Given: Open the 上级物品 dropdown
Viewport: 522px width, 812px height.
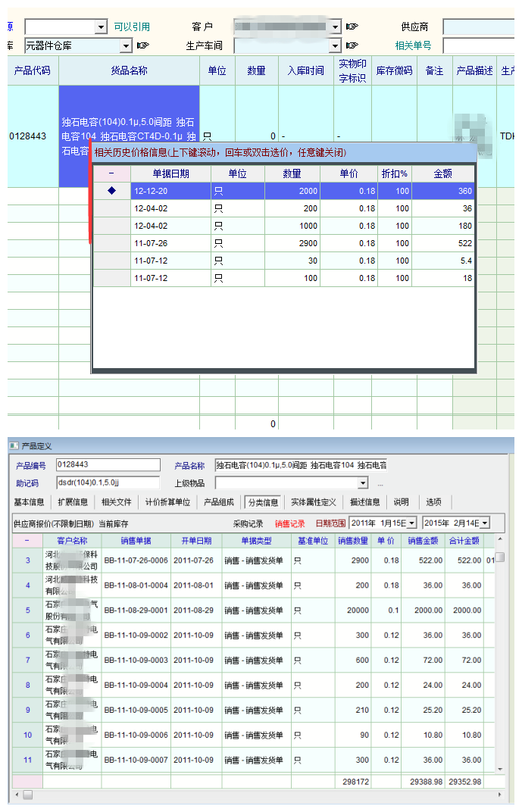Looking at the screenshot, I should tap(362, 483).
